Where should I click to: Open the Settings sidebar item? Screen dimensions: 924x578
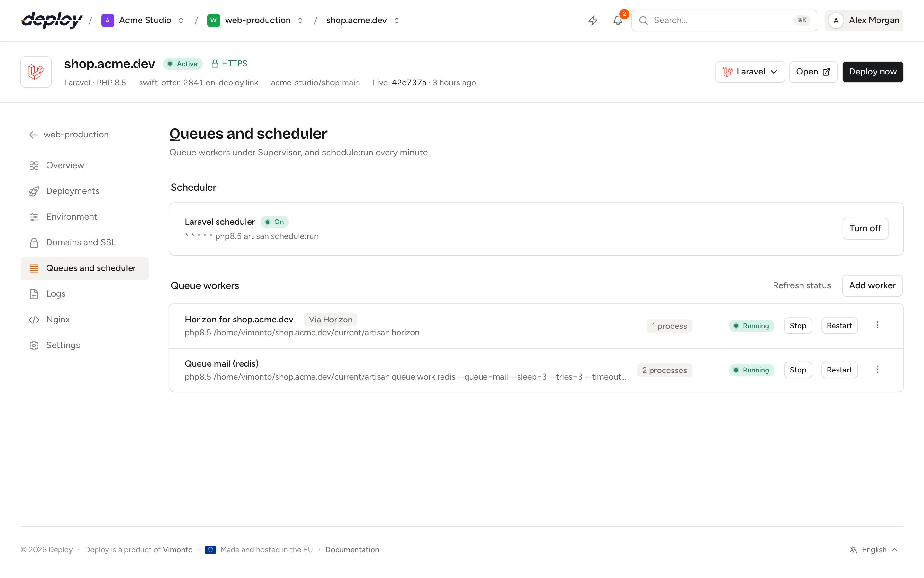click(x=84, y=345)
